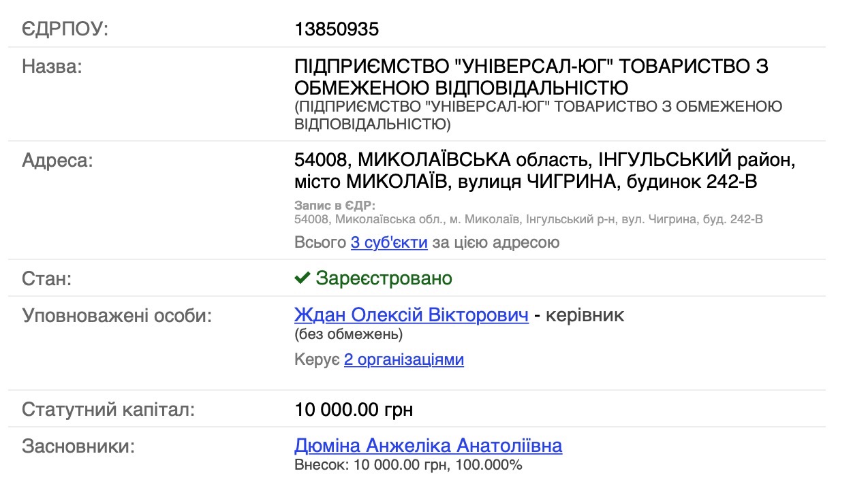868x486 pixels.
Task: Click the green checkmark status icon
Action: point(302,278)
